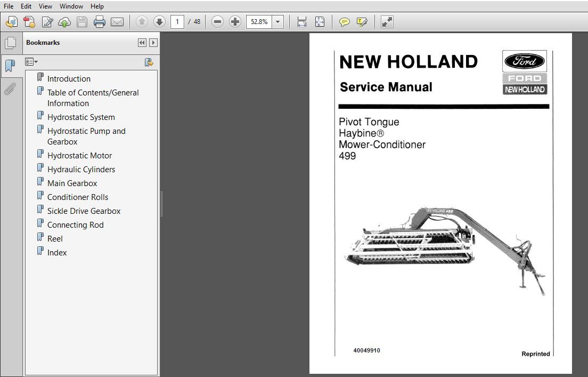Open the Reel bookmark
Viewport: 588px width, 377px height.
pos(55,239)
